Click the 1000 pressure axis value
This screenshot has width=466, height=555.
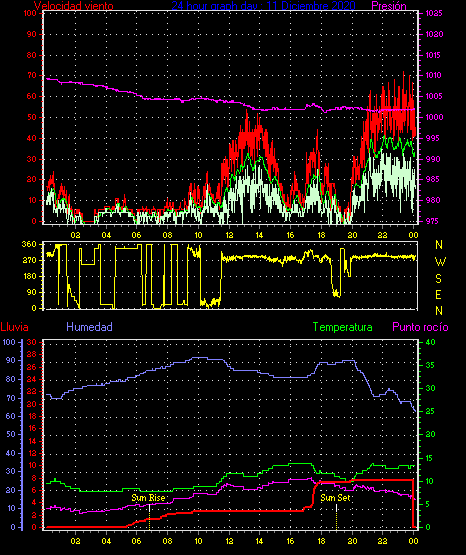point(433,117)
